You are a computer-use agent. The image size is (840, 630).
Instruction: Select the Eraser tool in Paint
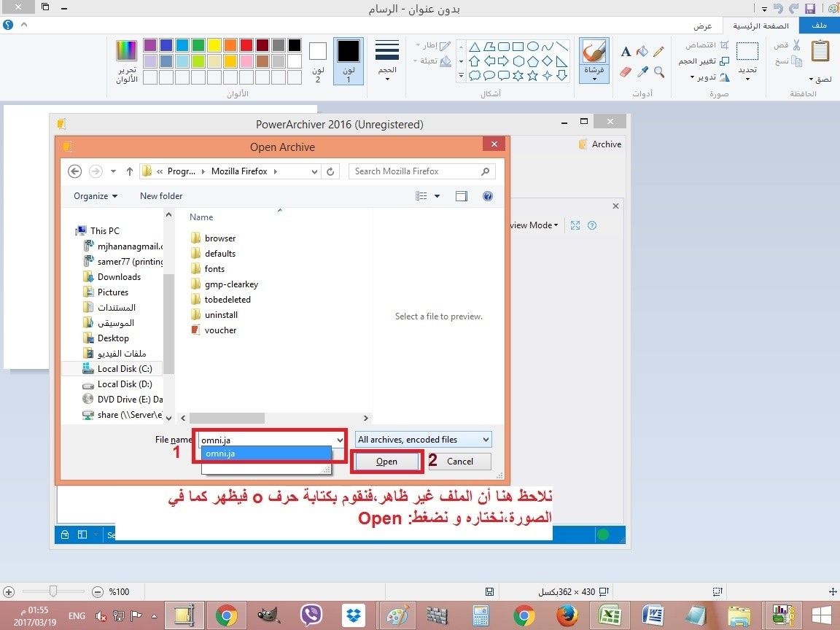click(x=625, y=71)
